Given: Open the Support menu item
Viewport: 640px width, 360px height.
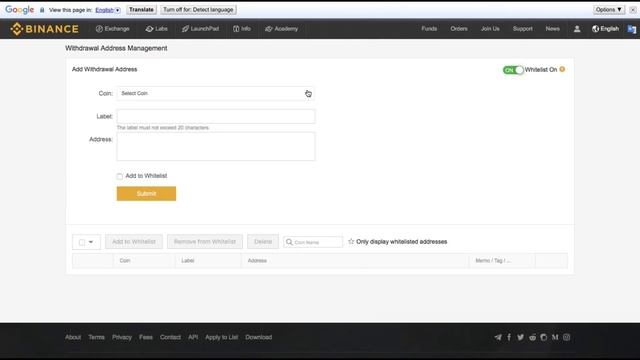Looking at the screenshot, I should pyautogui.click(x=522, y=29).
